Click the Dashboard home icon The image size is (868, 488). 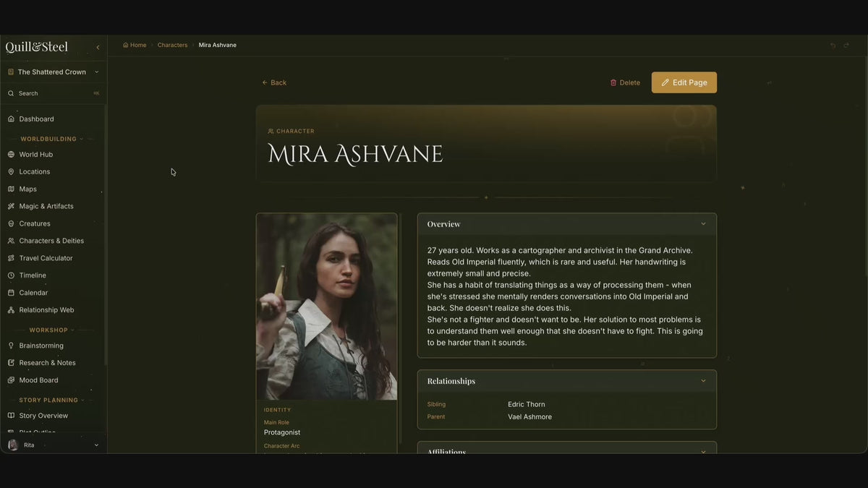pos(11,119)
